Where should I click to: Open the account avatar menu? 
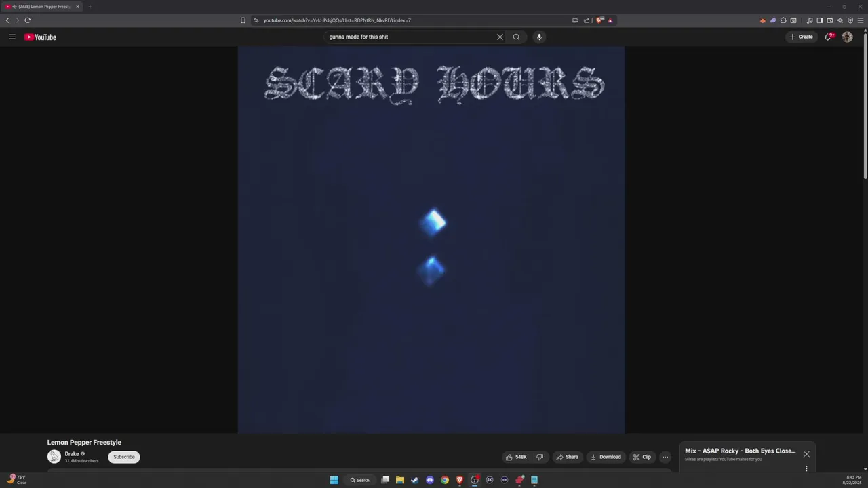pyautogui.click(x=847, y=37)
